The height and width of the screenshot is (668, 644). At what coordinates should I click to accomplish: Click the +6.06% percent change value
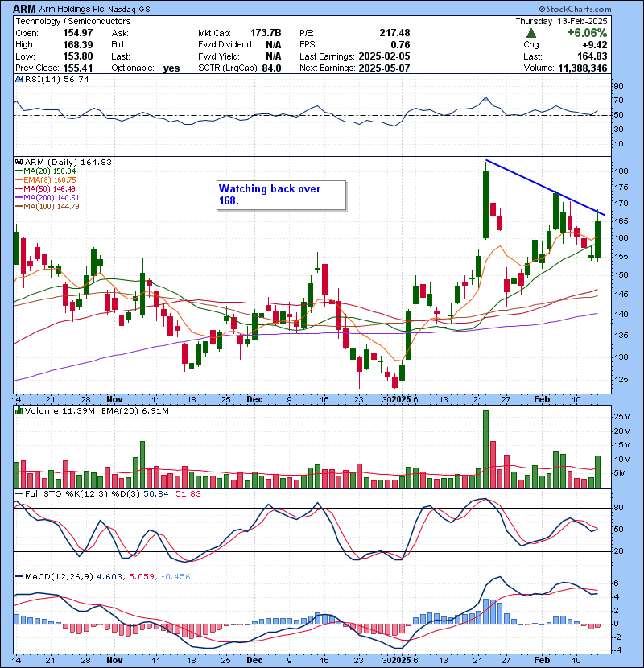click(x=587, y=33)
